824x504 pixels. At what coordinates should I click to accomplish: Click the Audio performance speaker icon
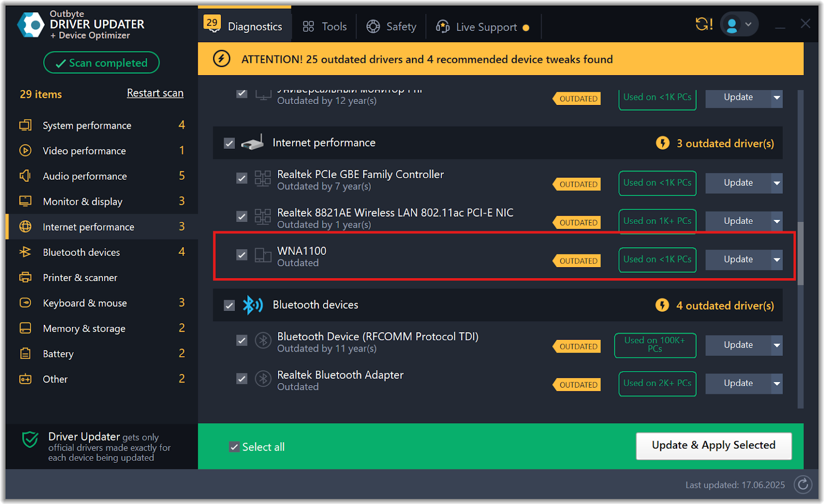pyautogui.click(x=25, y=176)
